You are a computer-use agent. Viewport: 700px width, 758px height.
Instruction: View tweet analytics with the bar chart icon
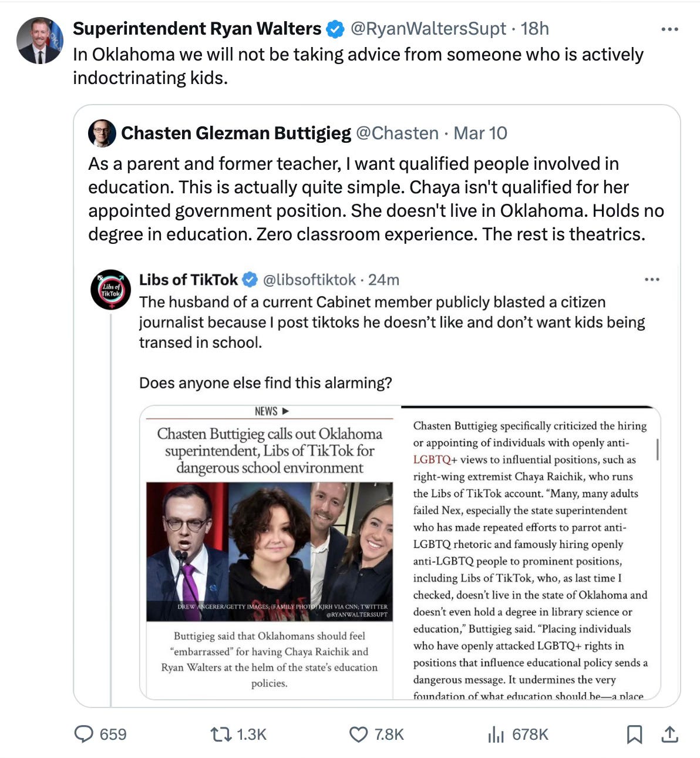pos(496,734)
